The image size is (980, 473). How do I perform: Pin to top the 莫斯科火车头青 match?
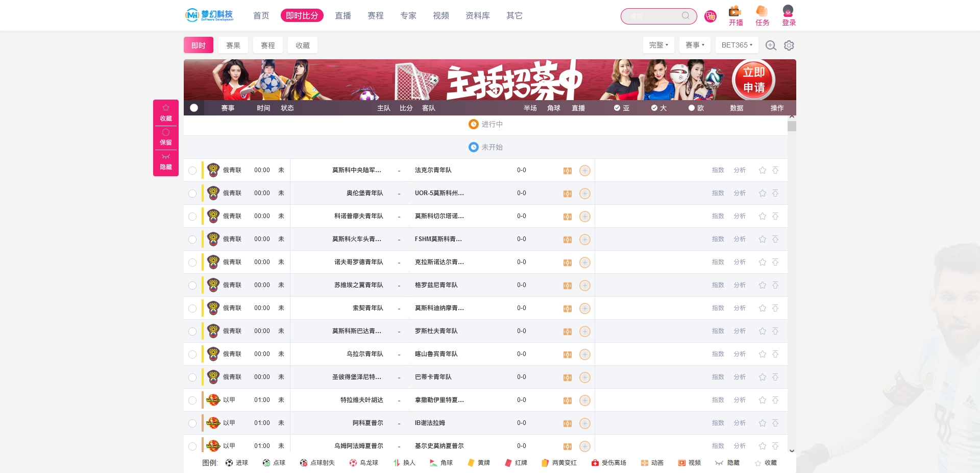775,239
